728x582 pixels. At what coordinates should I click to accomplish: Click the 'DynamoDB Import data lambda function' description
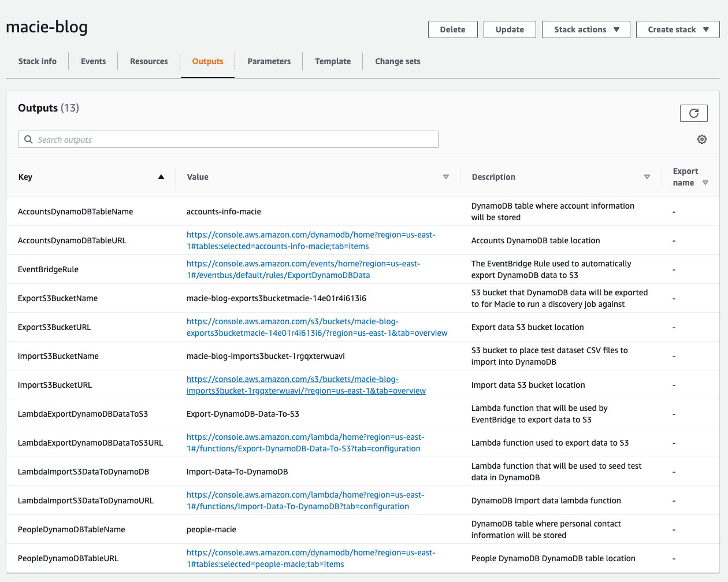[546, 501]
